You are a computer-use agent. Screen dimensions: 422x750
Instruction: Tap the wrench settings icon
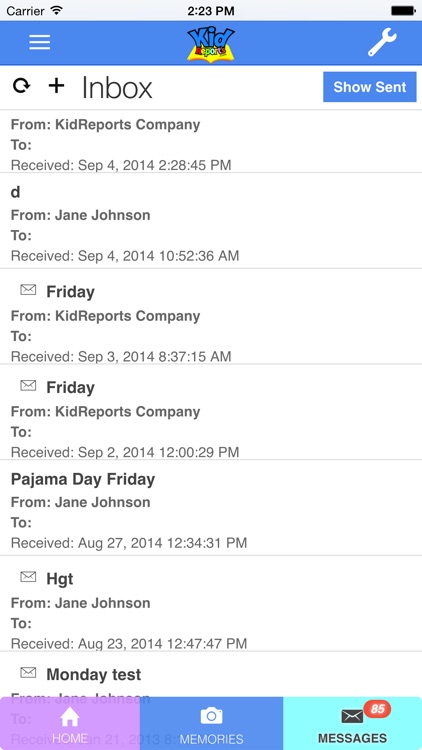[x=382, y=43]
